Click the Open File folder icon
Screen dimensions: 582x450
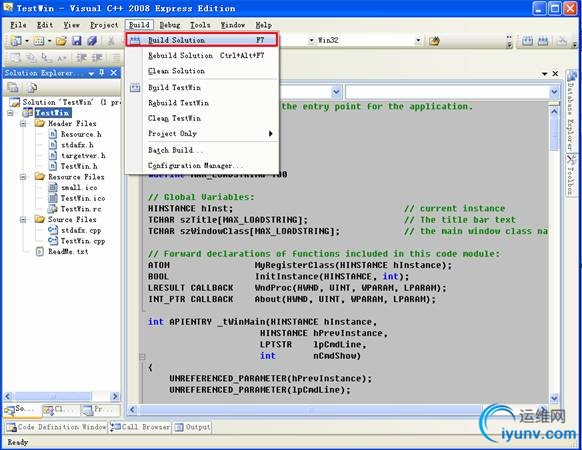pos(61,40)
